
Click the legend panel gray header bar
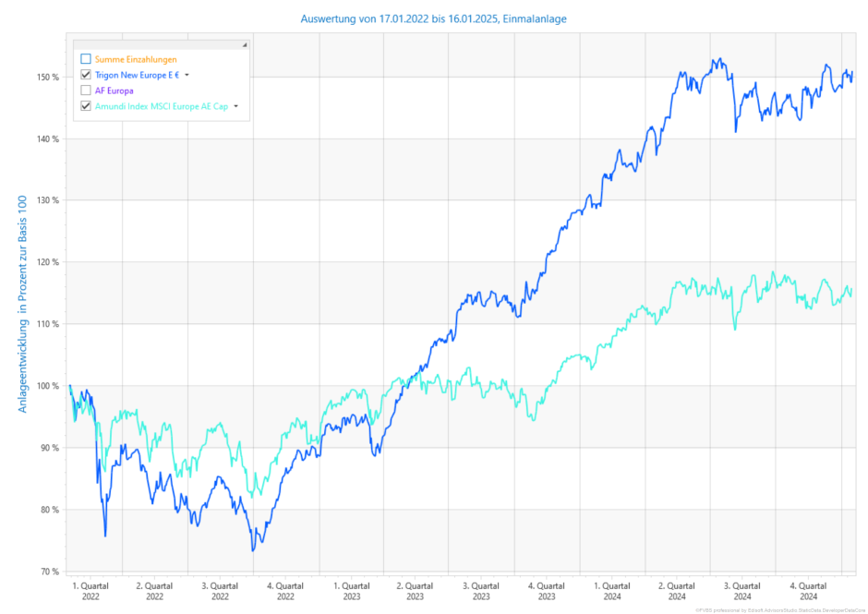[x=157, y=44]
